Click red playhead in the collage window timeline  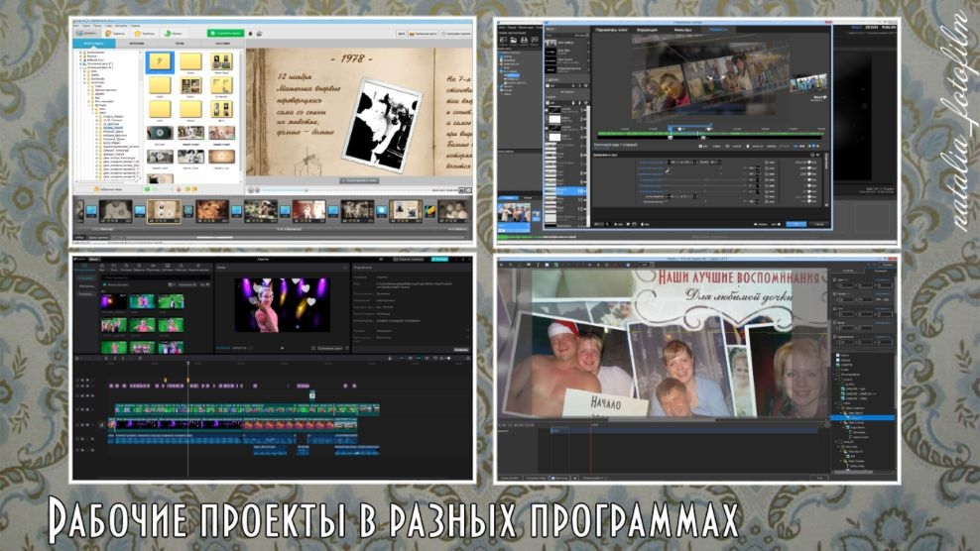point(590,450)
